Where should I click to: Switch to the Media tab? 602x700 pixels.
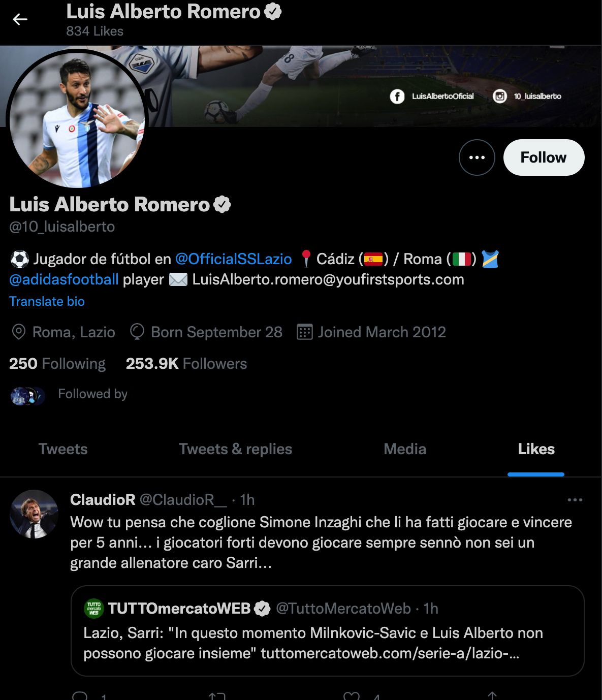click(404, 449)
